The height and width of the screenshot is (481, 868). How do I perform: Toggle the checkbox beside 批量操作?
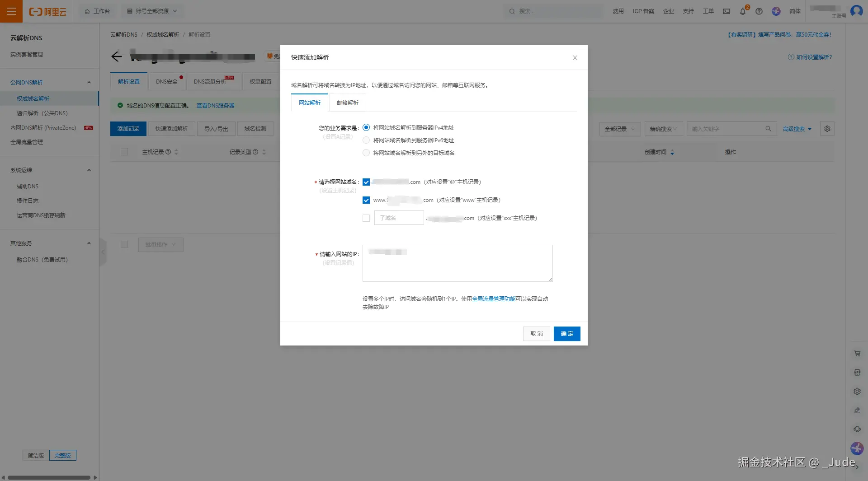pyautogui.click(x=124, y=244)
